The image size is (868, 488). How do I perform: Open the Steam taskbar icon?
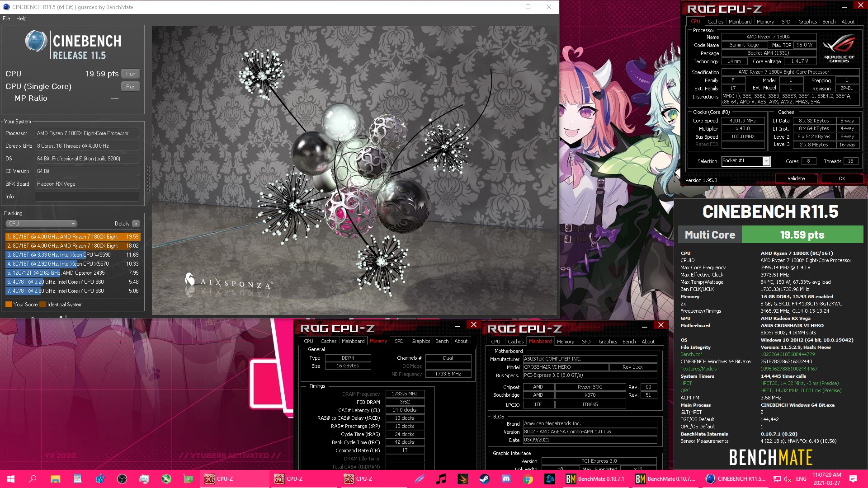(x=484, y=479)
